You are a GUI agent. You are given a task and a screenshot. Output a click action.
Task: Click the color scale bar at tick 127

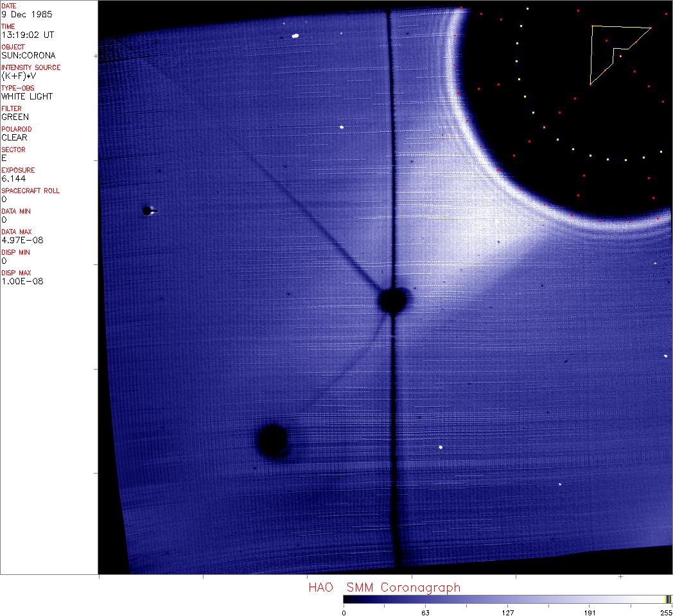[x=507, y=599]
